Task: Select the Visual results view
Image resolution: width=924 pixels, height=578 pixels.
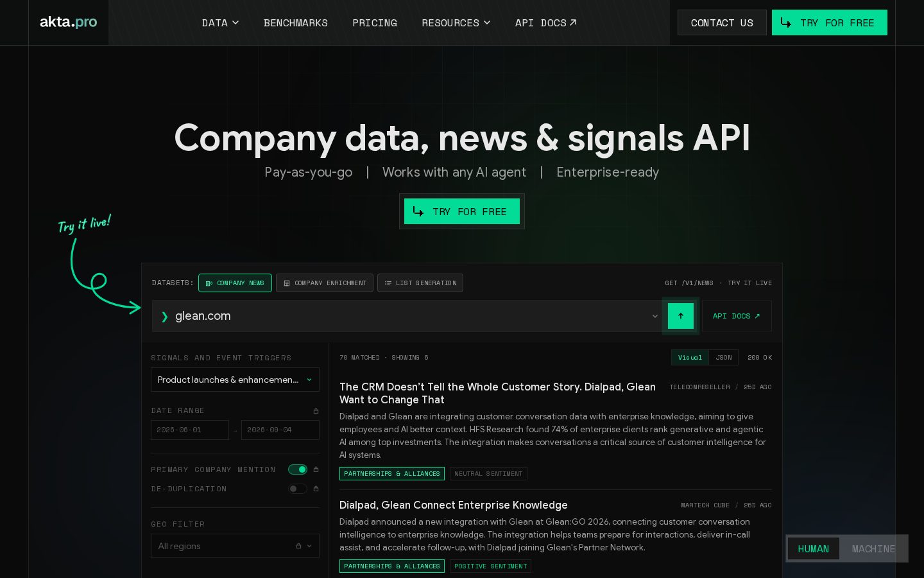Action: pyautogui.click(x=690, y=357)
